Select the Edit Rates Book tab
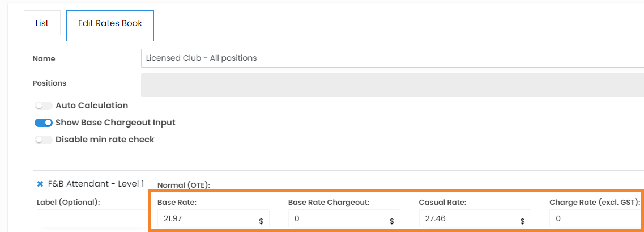644x232 pixels. (110, 23)
